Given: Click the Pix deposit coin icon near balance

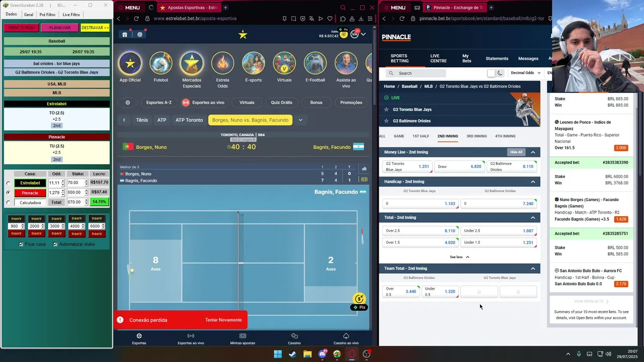Looking at the screenshot, I should [x=344, y=34].
